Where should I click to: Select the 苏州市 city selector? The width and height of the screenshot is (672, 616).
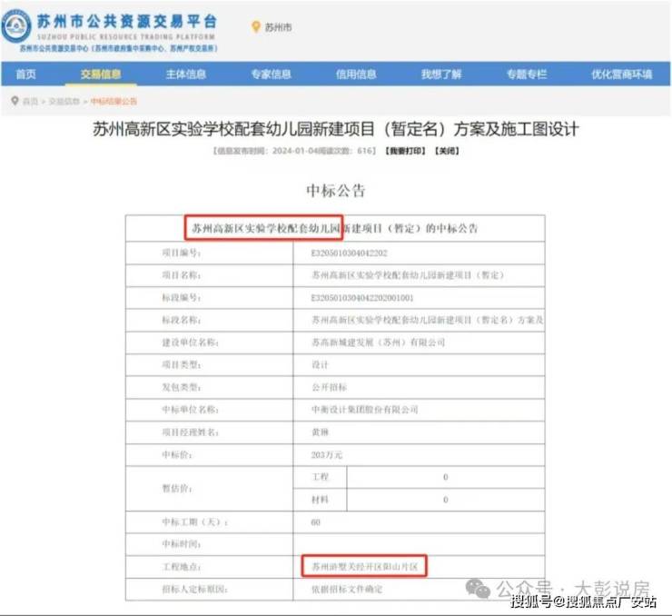point(278,27)
